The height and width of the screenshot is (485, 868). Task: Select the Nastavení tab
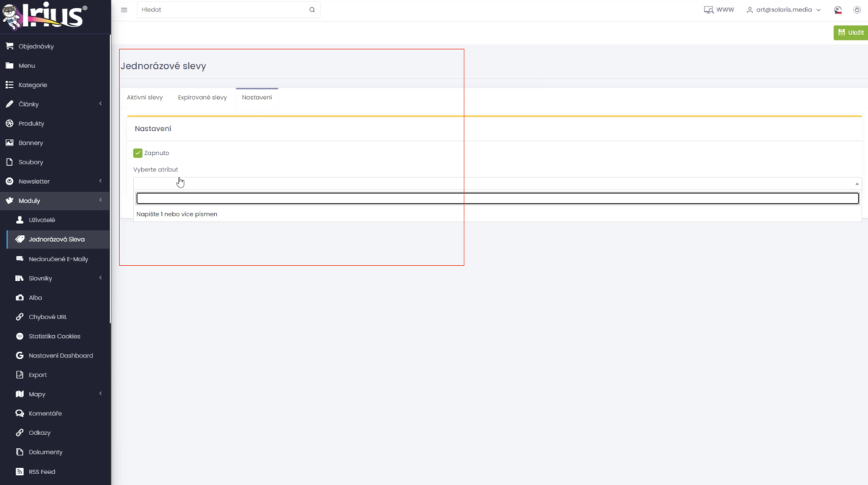(x=257, y=97)
